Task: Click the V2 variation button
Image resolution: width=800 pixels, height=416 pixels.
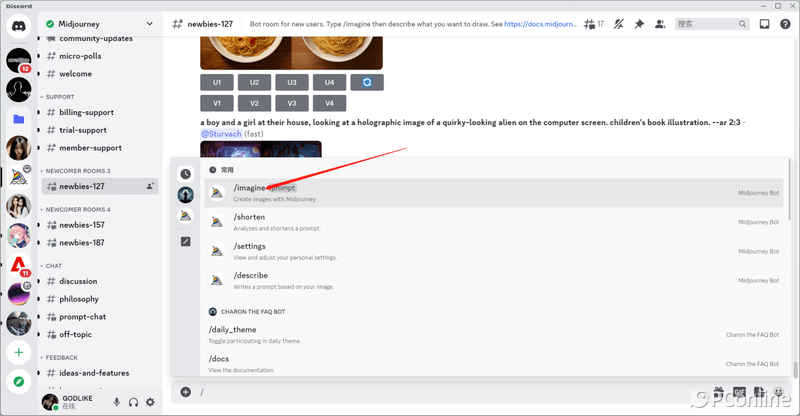Action: (254, 103)
